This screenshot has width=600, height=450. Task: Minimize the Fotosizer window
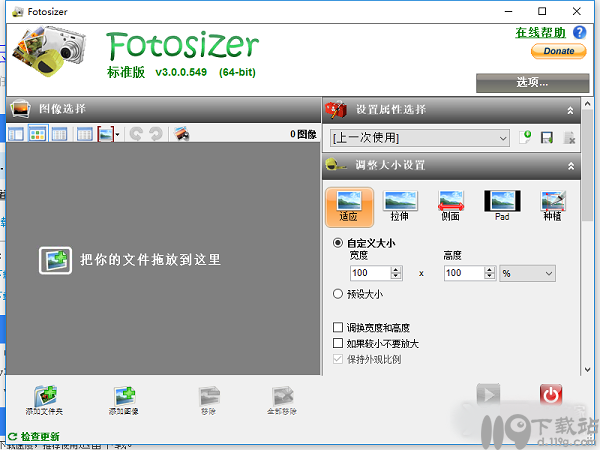[508, 11]
